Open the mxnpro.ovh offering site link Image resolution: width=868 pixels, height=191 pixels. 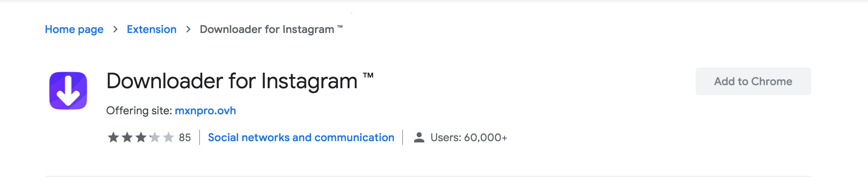tap(205, 110)
